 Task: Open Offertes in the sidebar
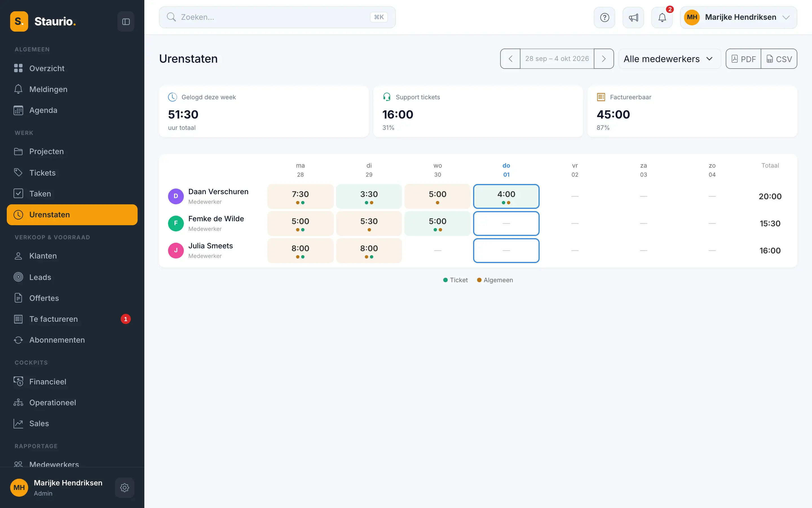click(x=72, y=298)
